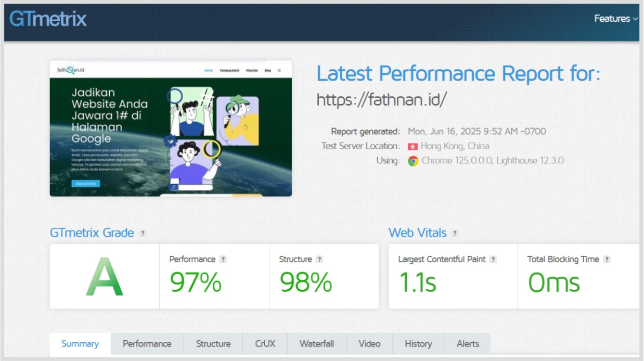This screenshot has height=361, width=644.
Task: Click the Chrome browser icon
Action: click(x=413, y=161)
